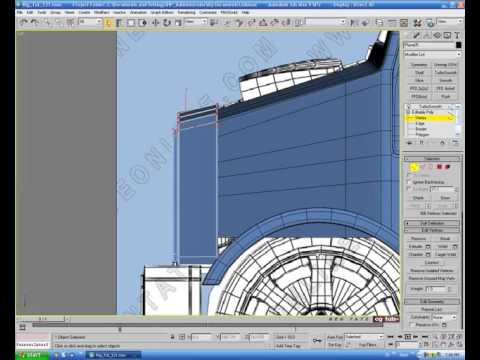The image size is (480, 360).
Task: Collapse the Edit Vertices rollout
Action: click(432, 230)
